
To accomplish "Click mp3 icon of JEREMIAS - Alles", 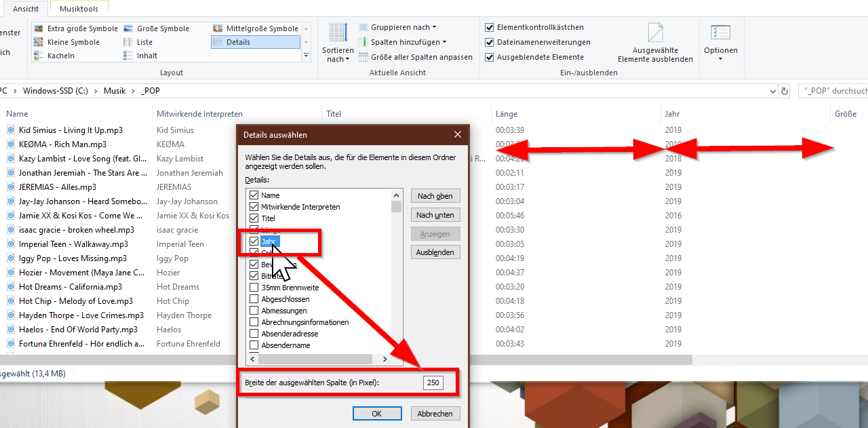I will pos(11,187).
